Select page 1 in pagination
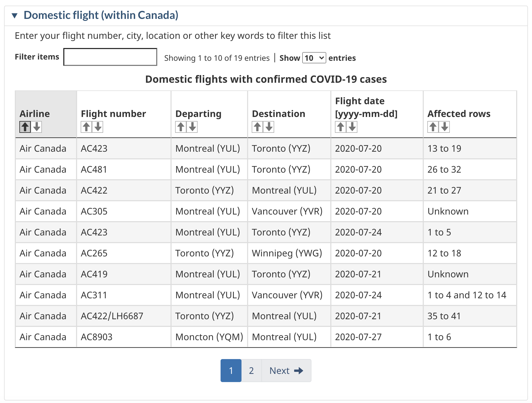532x403 pixels. (231, 371)
